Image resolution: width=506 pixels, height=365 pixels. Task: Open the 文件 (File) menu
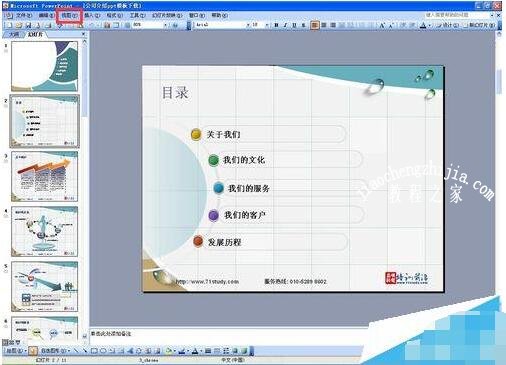pos(24,15)
